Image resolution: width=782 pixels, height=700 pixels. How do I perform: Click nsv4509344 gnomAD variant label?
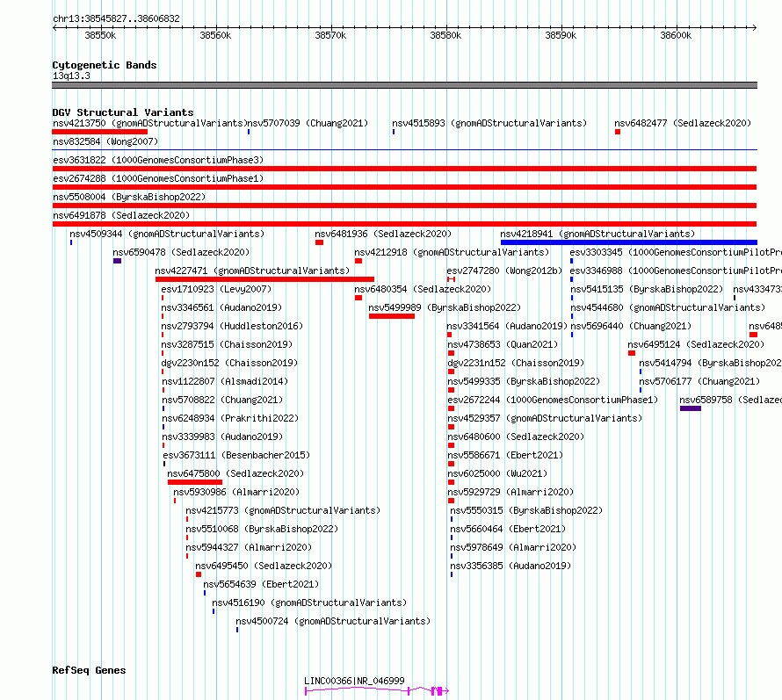click(167, 234)
